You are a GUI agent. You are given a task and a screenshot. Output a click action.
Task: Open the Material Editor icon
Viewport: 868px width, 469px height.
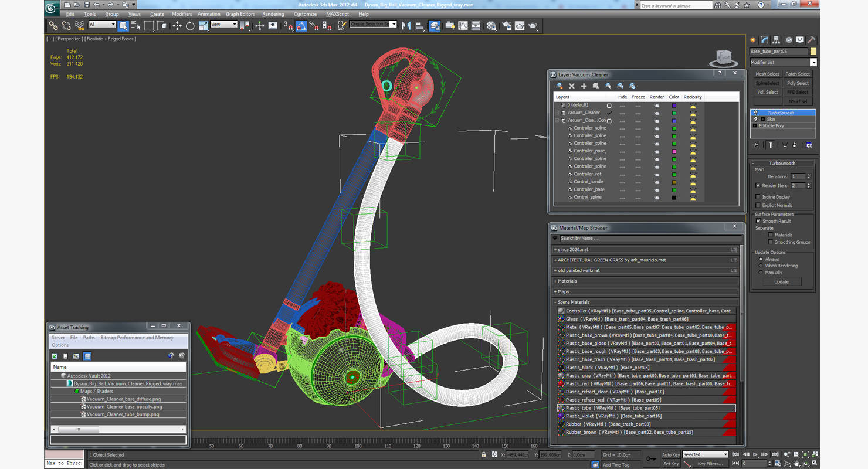click(491, 26)
